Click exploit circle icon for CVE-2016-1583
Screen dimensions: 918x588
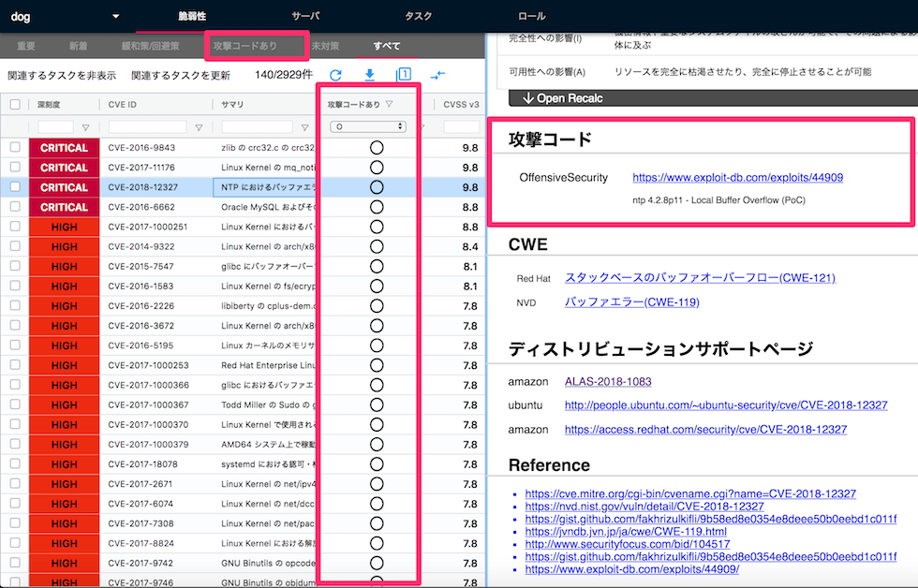(x=377, y=287)
